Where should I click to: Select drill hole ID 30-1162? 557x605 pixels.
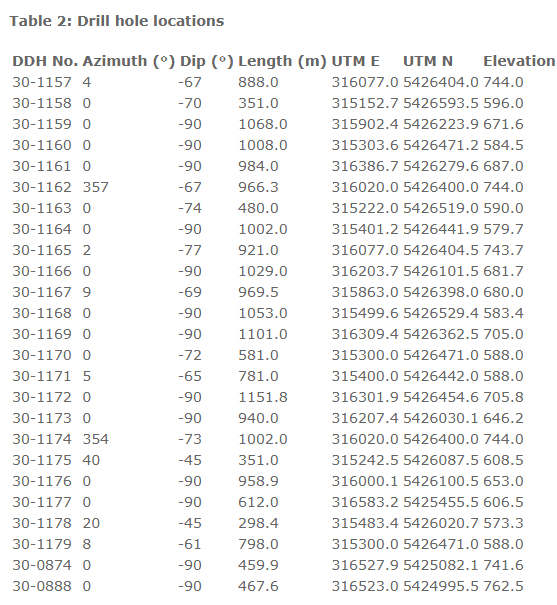pyautogui.click(x=42, y=187)
